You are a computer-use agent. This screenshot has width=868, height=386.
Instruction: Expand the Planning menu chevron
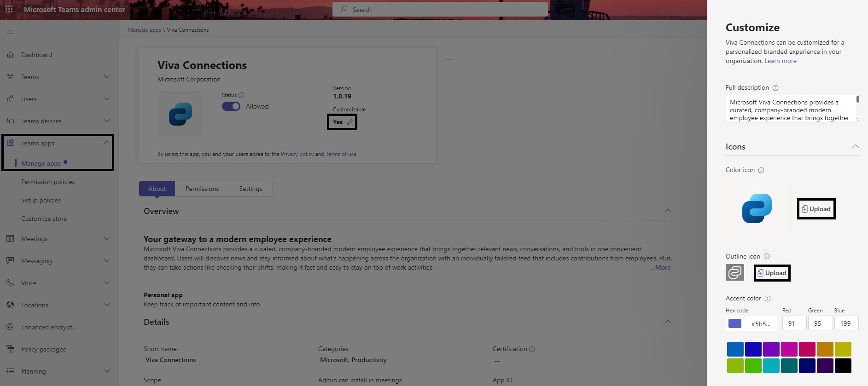coord(107,371)
